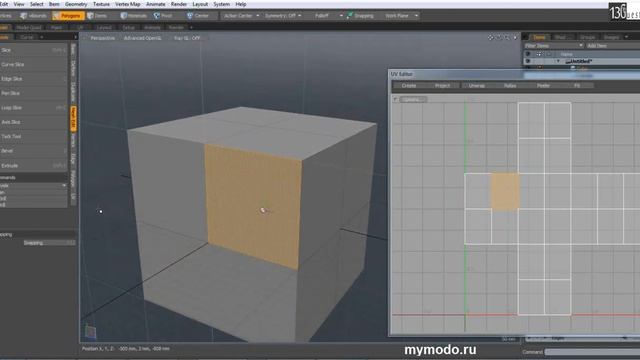Open the Action Center dropdown
Image resolution: width=640 pixels, height=360 pixels.
click(x=241, y=16)
